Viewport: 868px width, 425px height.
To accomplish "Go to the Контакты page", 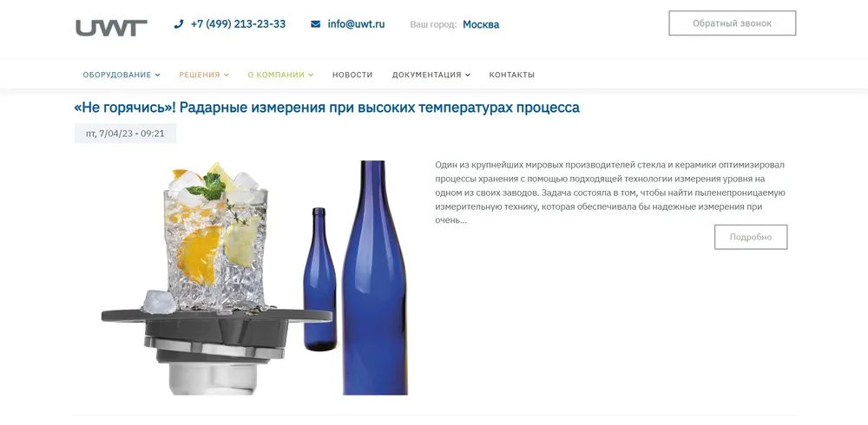I will pyautogui.click(x=511, y=75).
